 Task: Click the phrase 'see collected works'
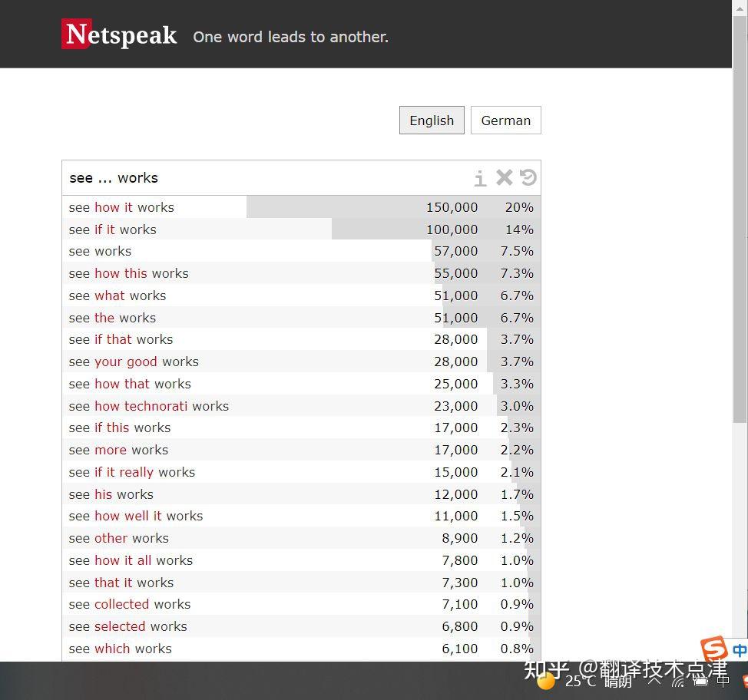point(129,604)
